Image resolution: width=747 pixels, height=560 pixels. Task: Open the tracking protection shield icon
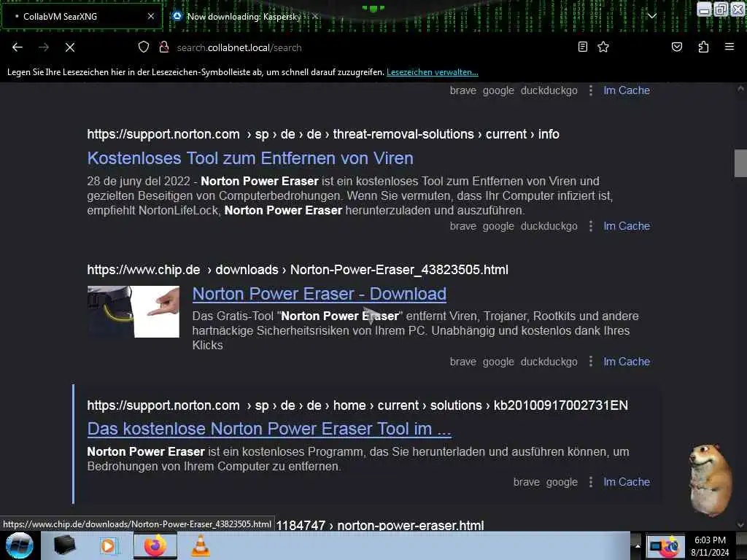144,47
